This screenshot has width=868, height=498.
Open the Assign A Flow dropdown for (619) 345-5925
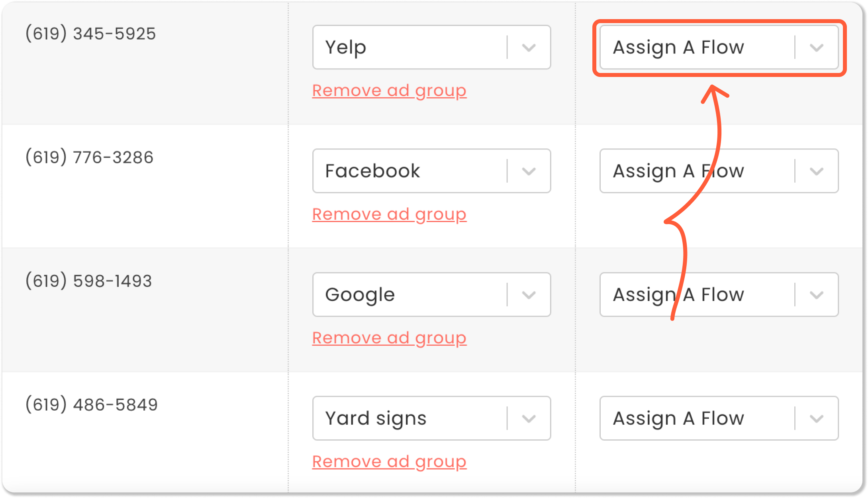tap(719, 47)
